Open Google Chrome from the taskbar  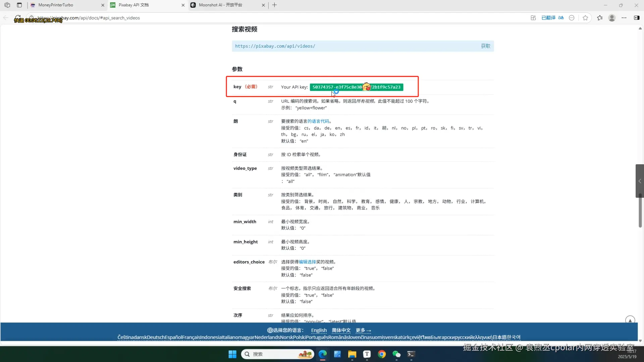coord(382,354)
